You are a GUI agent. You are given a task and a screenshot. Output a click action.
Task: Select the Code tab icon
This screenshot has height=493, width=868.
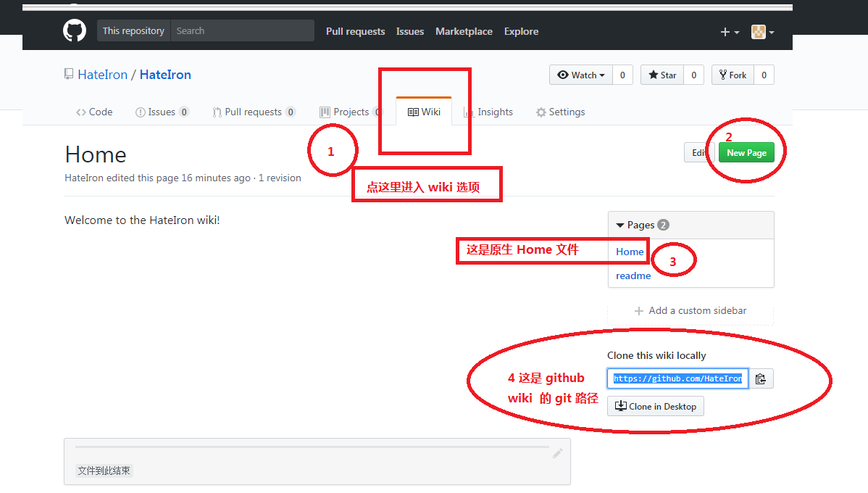[81, 112]
